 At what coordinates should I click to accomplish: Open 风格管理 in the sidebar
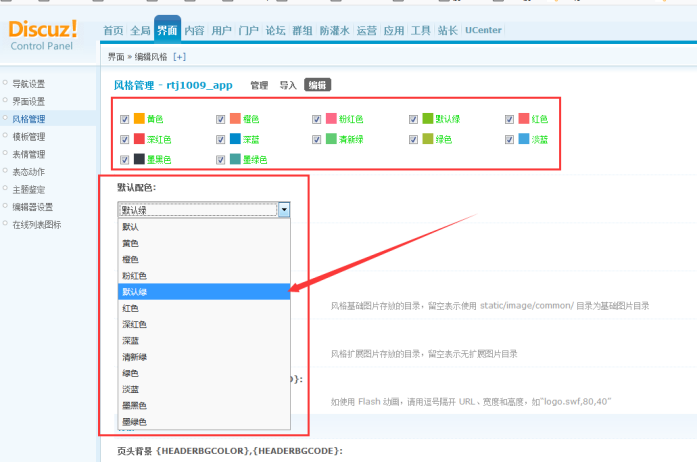pyautogui.click(x=28, y=119)
